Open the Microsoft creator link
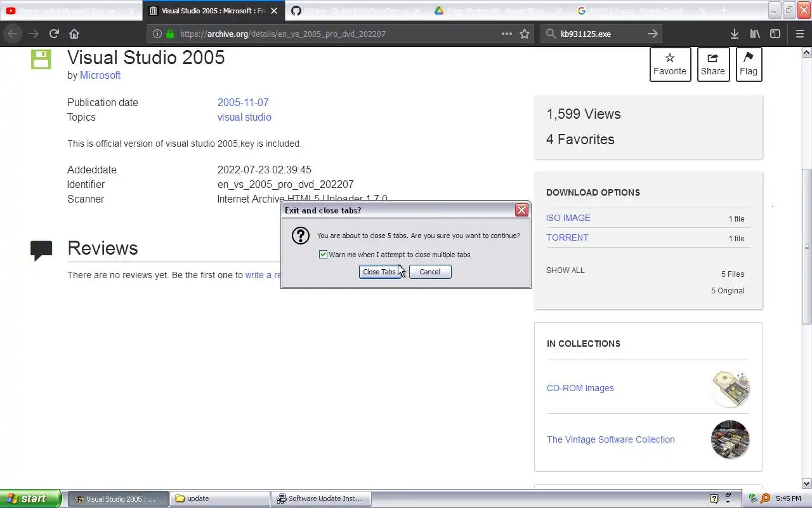This screenshot has width=812, height=508. coord(100,75)
